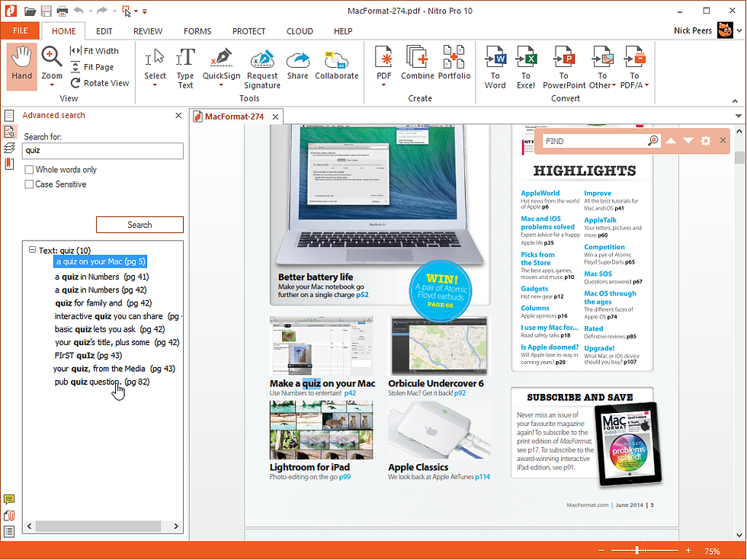
Task: Open document tabs list arrow
Action: 738,116
